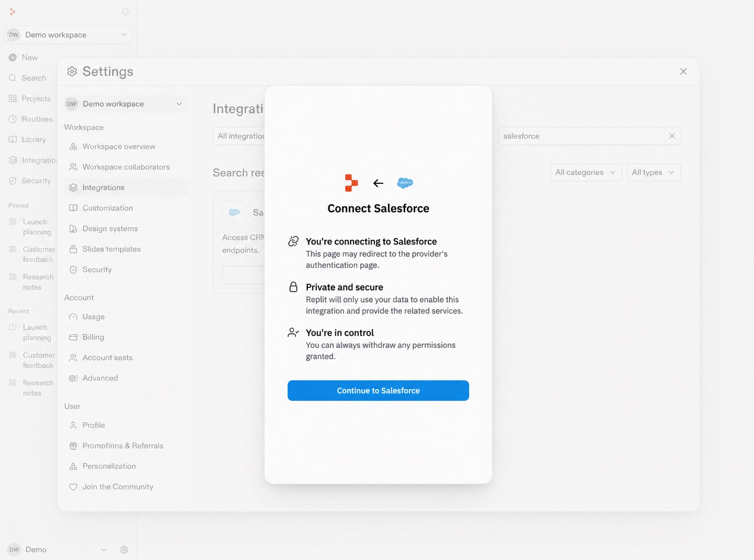Open the All categories dropdown
Image resolution: width=754 pixels, height=560 pixels.
(x=586, y=173)
